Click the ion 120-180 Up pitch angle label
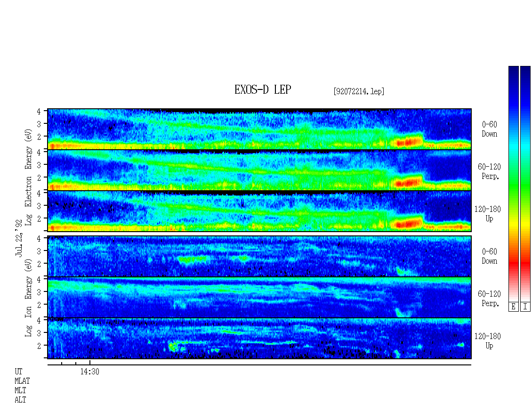Screen dimensions: 532x412 (488, 341)
